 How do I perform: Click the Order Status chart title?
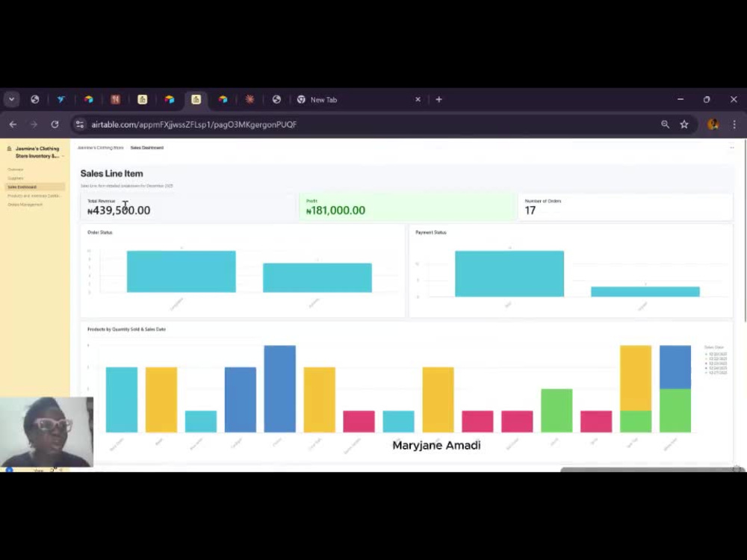click(100, 232)
